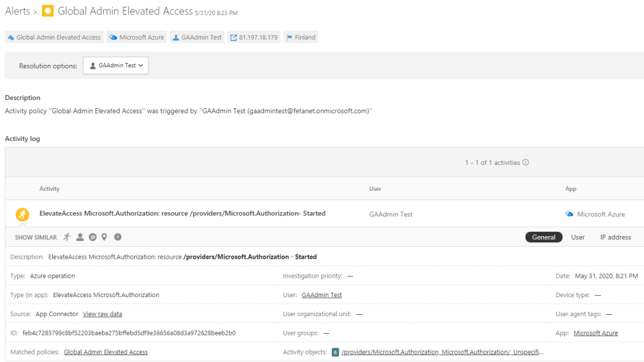The width and height of the screenshot is (644, 362).
Task: Show similar activities by same user icon
Action: click(80, 237)
